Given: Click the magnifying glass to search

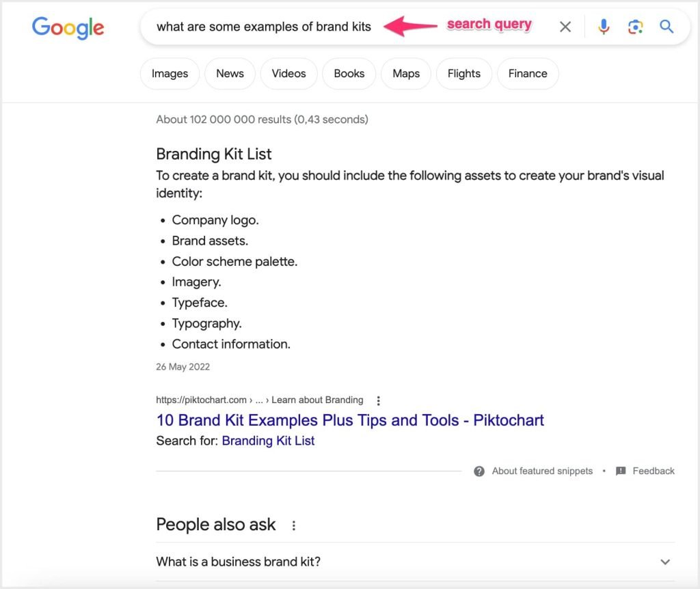Looking at the screenshot, I should point(667,26).
